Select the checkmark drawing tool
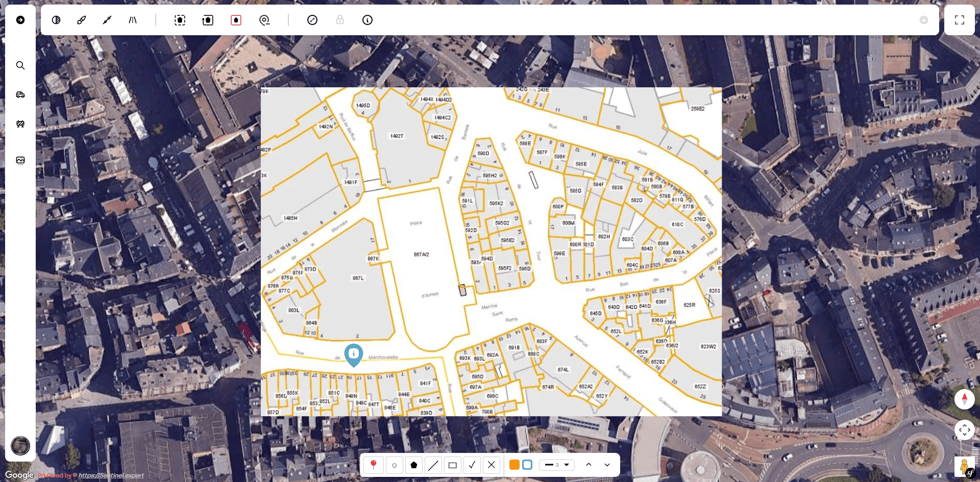Image resolution: width=980 pixels, height=482 pixels. pyautogui.click(x=472, y=465)
